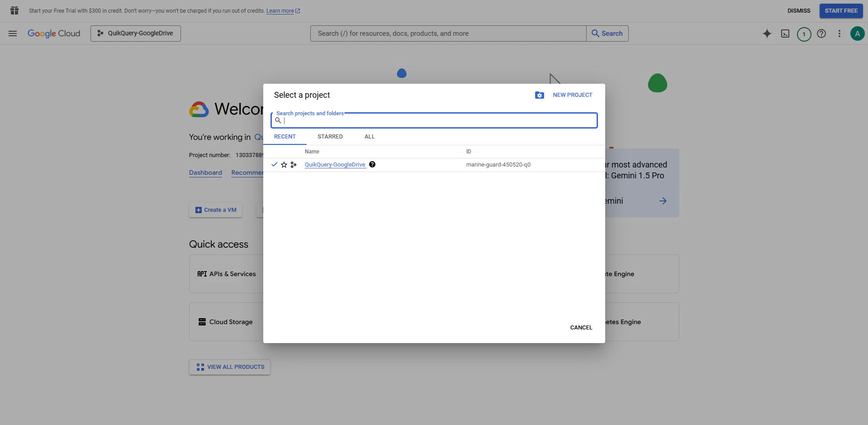Viewport: 868px width, 425px height.
Task: Click the account avatar labeled A
Action: (x=857, y=33)
